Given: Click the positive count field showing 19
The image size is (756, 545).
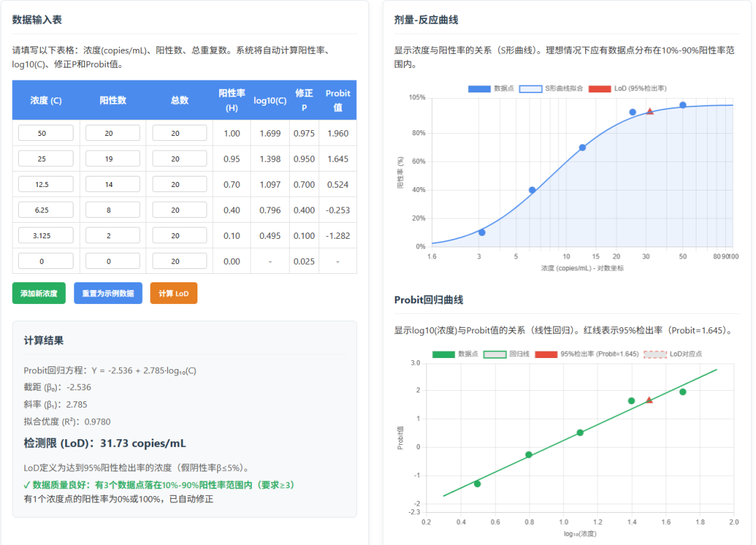Looking at the screenshot, I should pos(113,159).
